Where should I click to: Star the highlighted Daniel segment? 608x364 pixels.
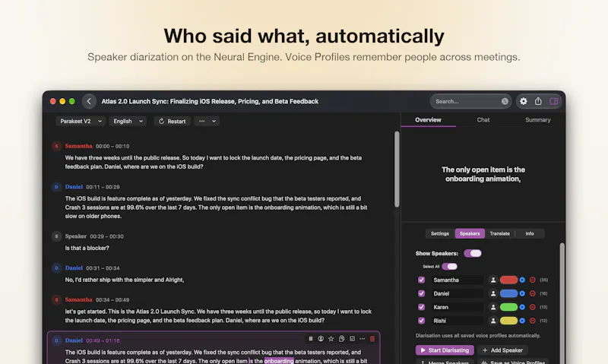click(x=331, y=339)
